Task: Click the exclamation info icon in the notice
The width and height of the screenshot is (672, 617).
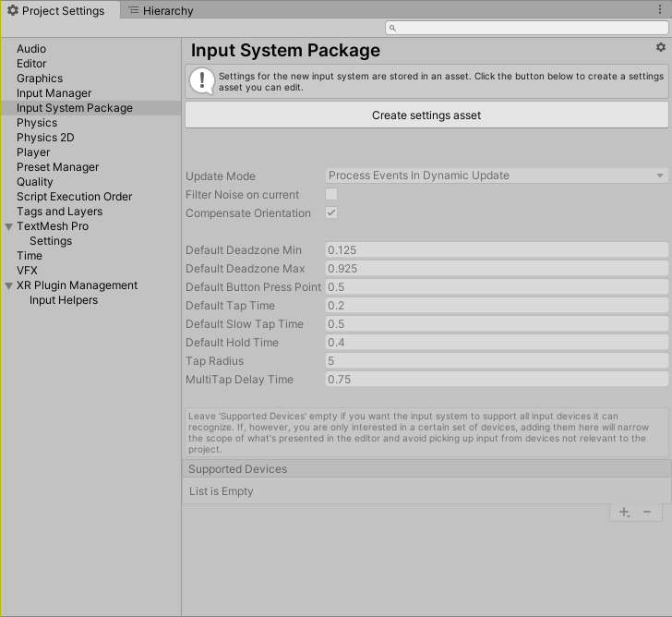Action: click(x=202, y=81)
